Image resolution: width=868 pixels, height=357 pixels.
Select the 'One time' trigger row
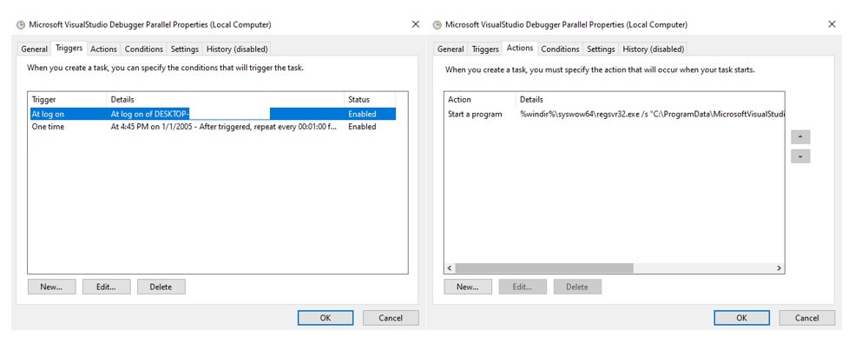(214, 127)
